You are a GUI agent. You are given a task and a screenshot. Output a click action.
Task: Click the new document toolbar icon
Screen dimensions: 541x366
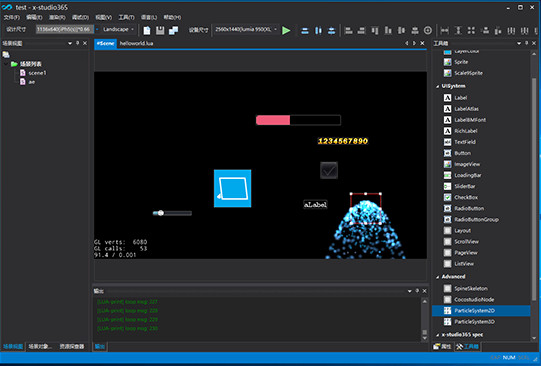(x=147, y=30)
